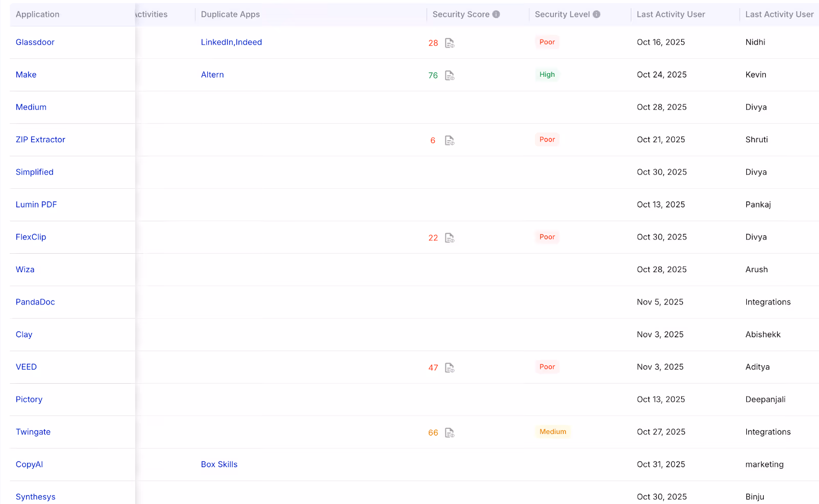Select FlexClip's security score 22
This screenshot has width=819, height=504.
coord(433,238)
